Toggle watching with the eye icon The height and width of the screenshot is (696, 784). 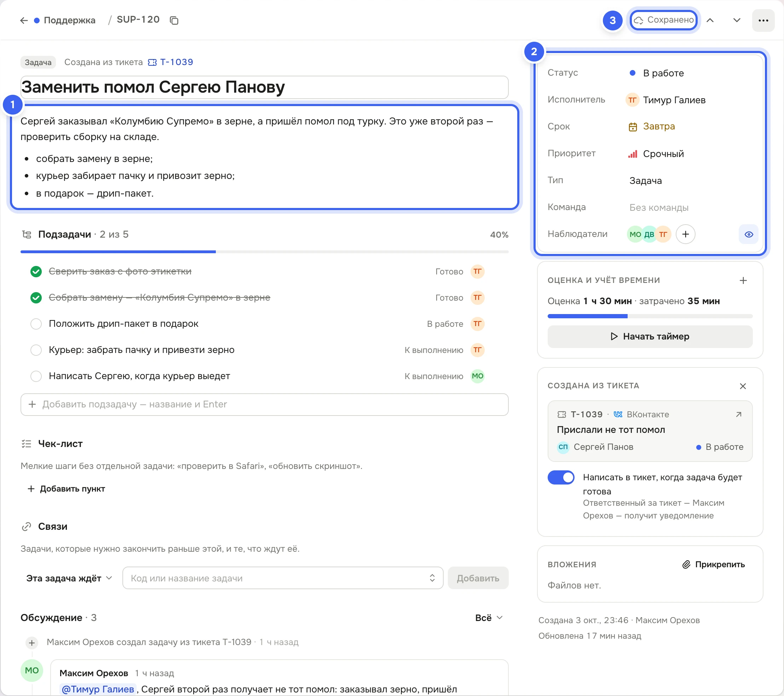[x=748, y=234]
